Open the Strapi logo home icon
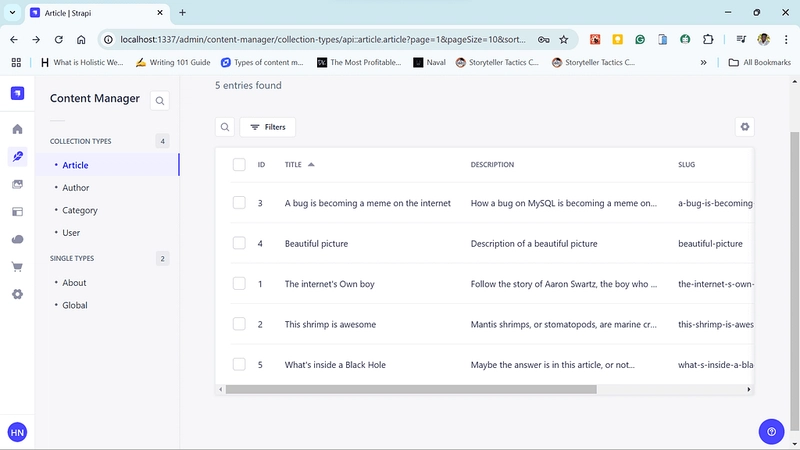The width and height of the screenshot is (800, 450). coord(17,93)
